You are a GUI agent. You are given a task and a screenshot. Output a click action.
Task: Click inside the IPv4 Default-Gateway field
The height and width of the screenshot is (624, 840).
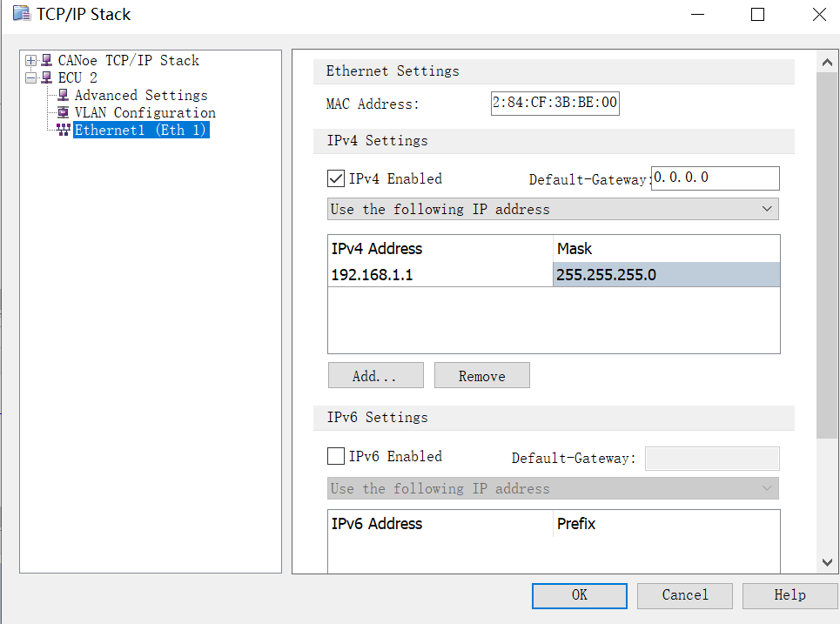715,178
